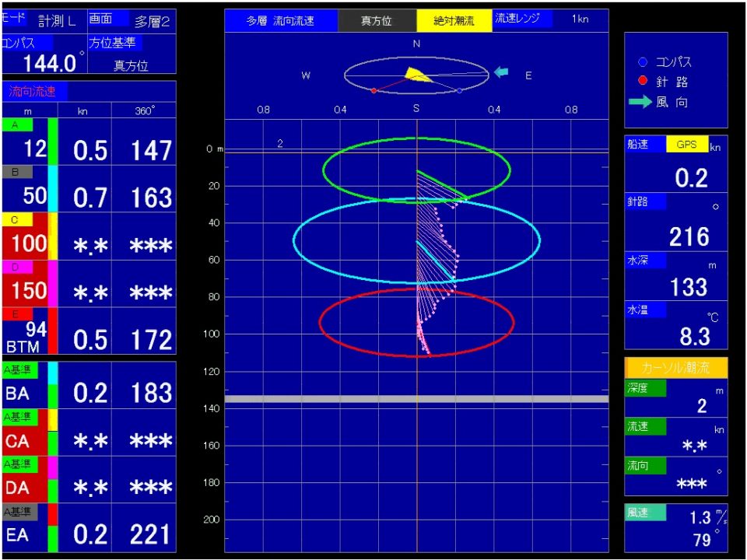Click the cyan wind direction arrow on compass
The image size is (747, 560).
click(x=502, y=72)
